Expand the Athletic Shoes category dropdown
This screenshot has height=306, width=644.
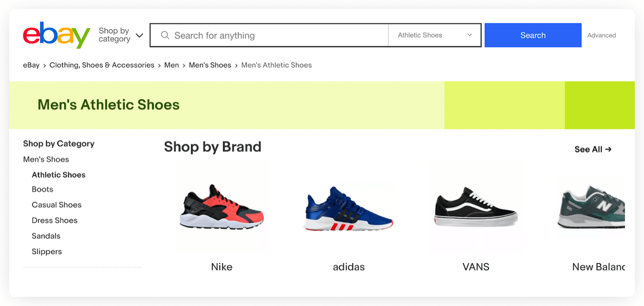[435, 35]
